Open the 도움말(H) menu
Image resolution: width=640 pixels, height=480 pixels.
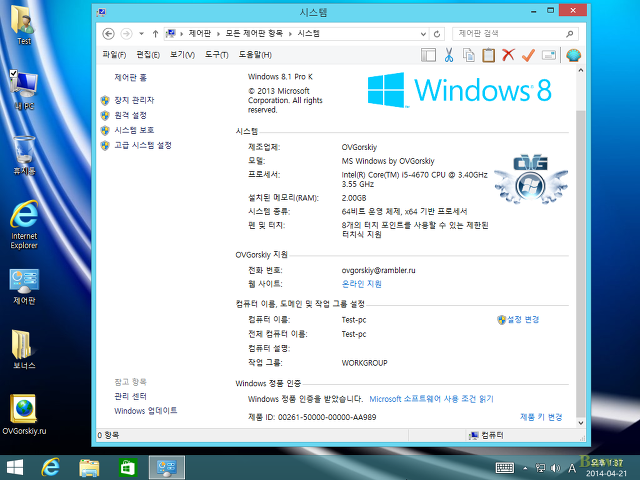[255, 55]
